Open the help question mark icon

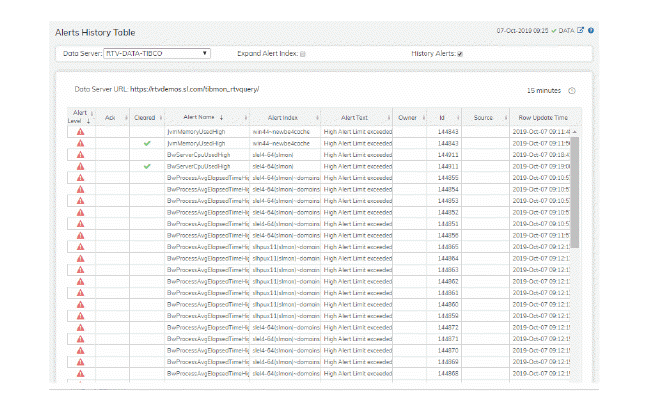591,30
